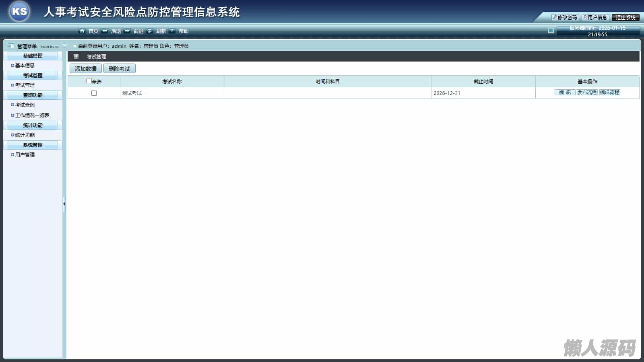Click 发布流程 for the 测试考试一 row

coord(587,93)
